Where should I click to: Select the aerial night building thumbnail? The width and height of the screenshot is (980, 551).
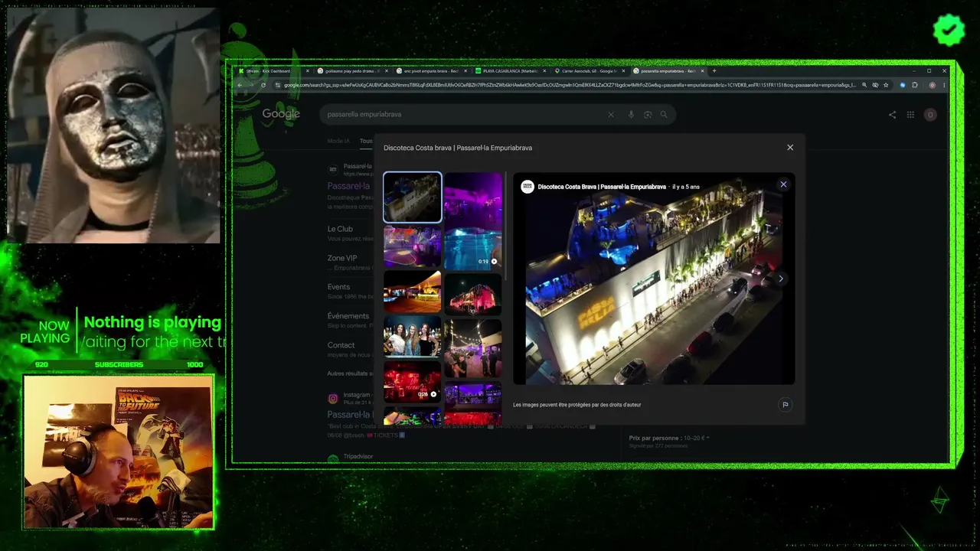tap(413, 197)
